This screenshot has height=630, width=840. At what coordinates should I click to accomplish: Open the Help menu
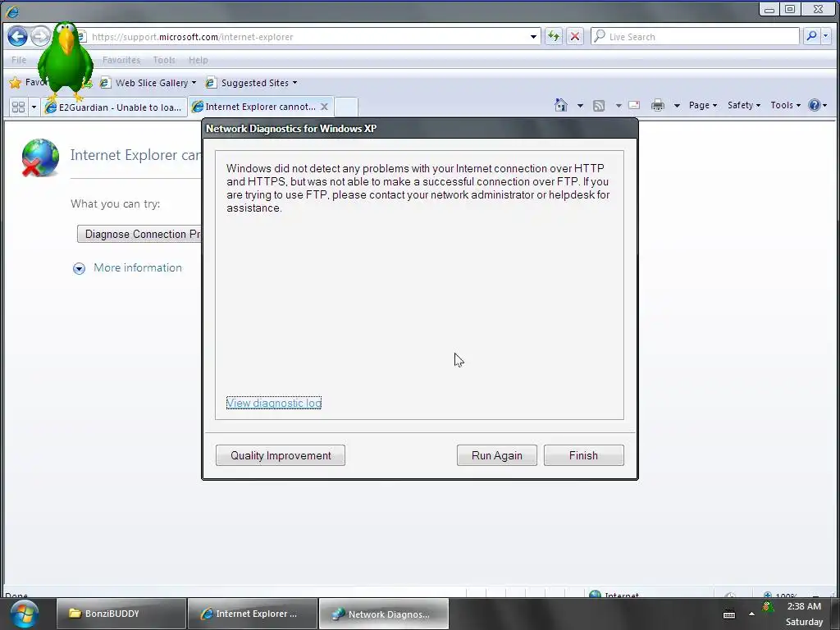point(199,60)
